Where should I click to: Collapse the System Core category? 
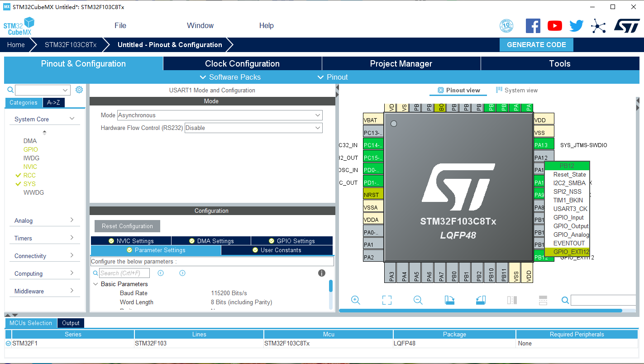point(72,119)
